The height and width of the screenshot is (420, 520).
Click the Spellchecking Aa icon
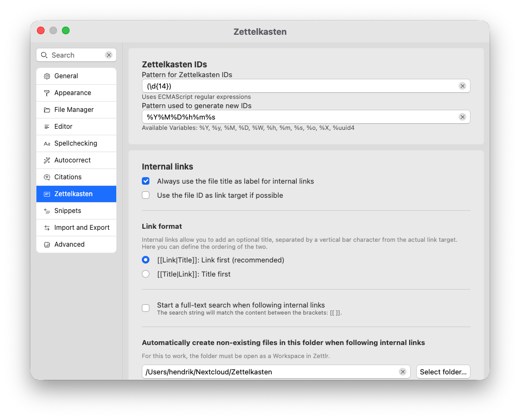tap(47, 144)
